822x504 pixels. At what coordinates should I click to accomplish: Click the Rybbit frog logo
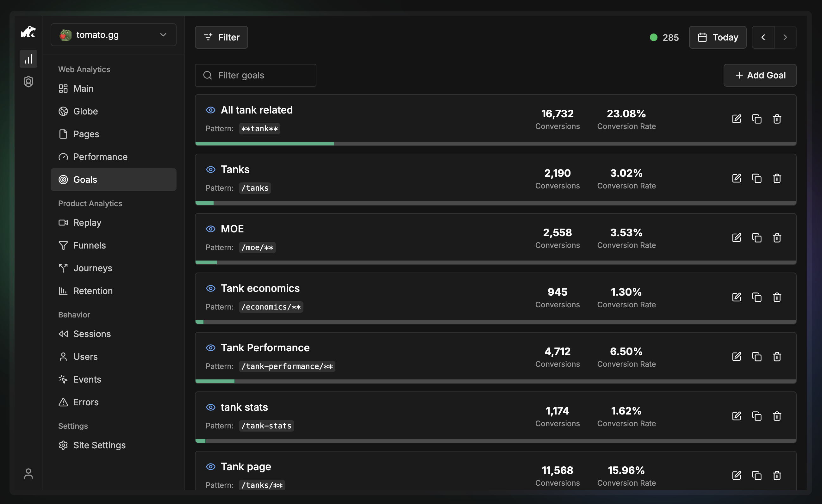(x=28, y=32)
